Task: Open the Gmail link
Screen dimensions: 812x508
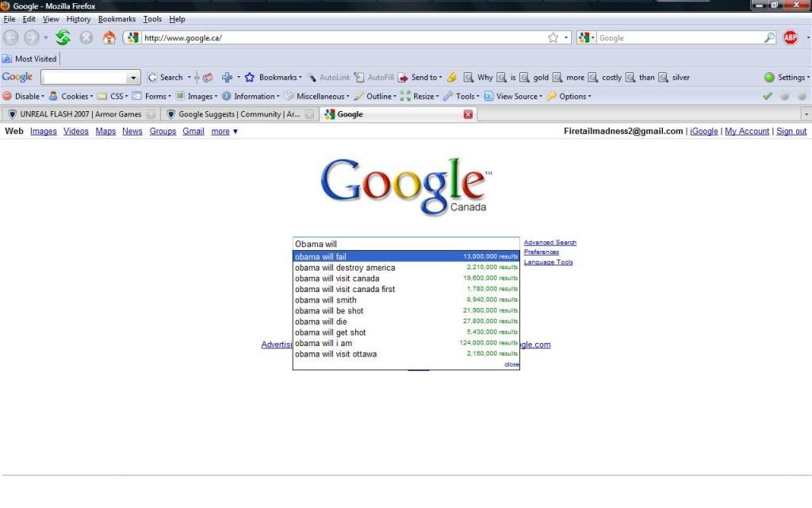Action: [193, 131]
